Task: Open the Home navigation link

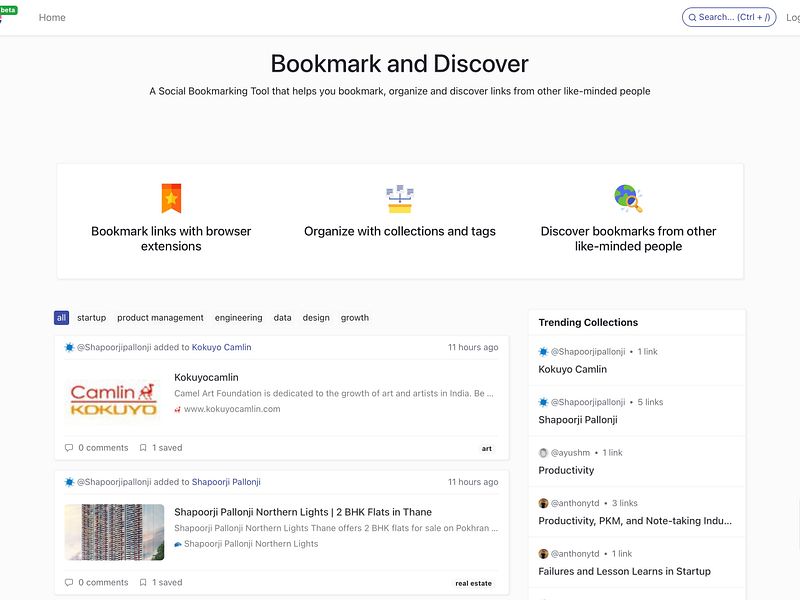Action: pos(52,17)
